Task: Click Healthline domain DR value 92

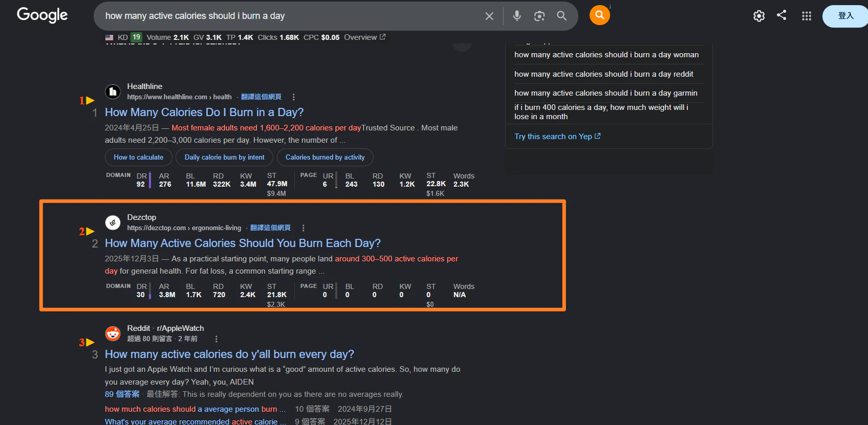Action: tap(141, 184)
